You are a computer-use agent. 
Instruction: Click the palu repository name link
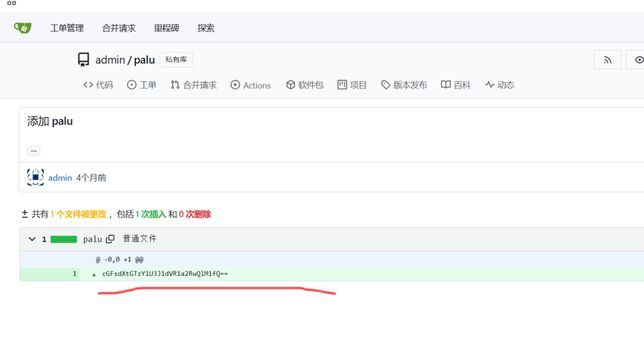click(x=144, y=60)
